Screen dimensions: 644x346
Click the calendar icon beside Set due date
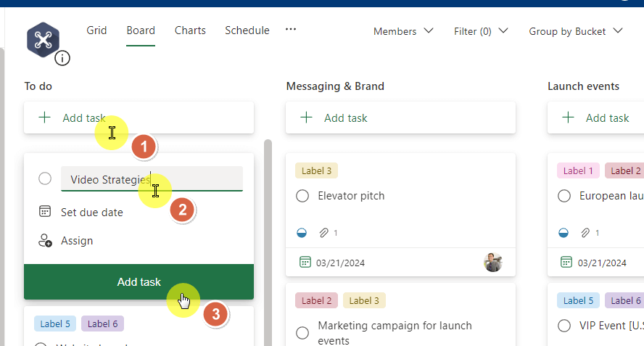click(x=45, y=212)
